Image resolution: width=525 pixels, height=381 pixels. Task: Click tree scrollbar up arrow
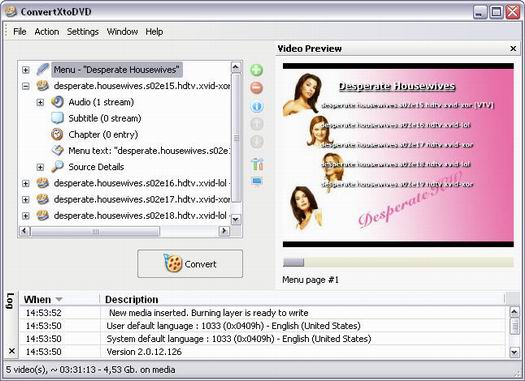[x=236, y=67]
